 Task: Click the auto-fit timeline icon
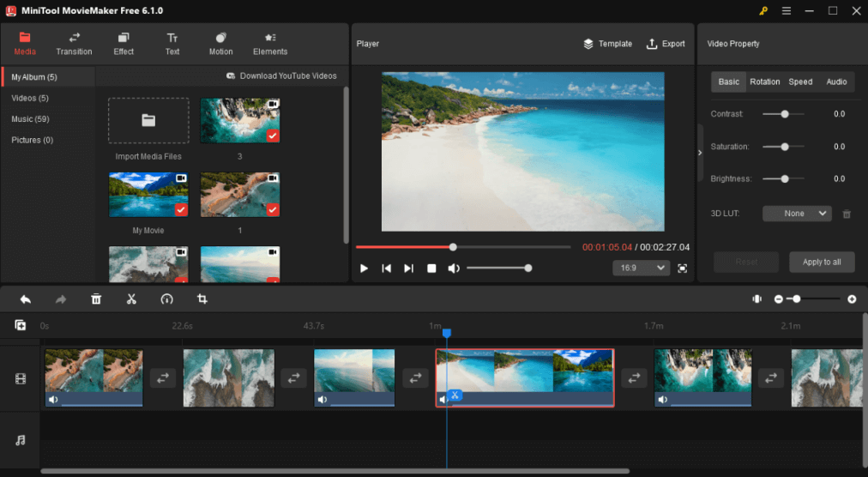756,299
